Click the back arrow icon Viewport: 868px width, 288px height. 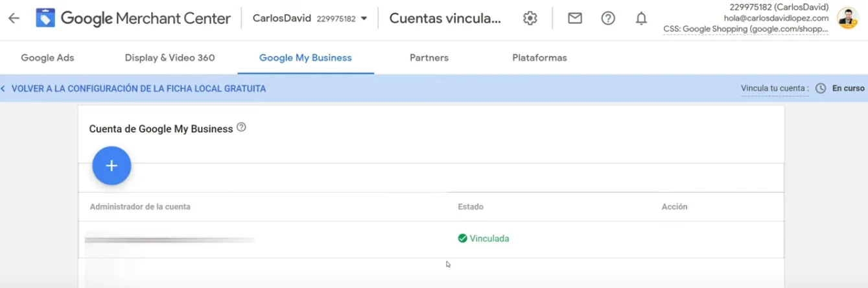tap(14, 18)
